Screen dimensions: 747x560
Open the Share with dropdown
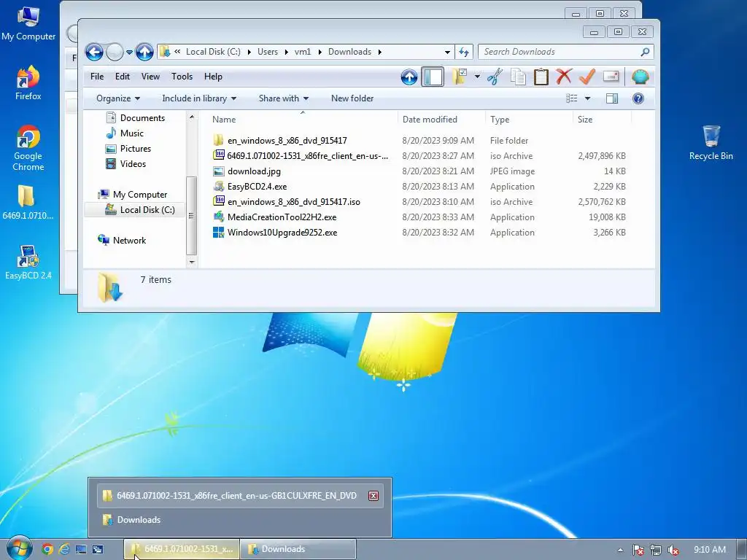tap(284, 98)
